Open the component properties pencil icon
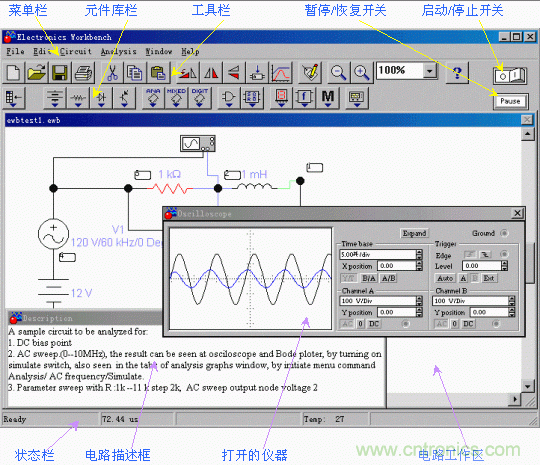This screenshot has width=540, height=465. click(x=311, y=73)
